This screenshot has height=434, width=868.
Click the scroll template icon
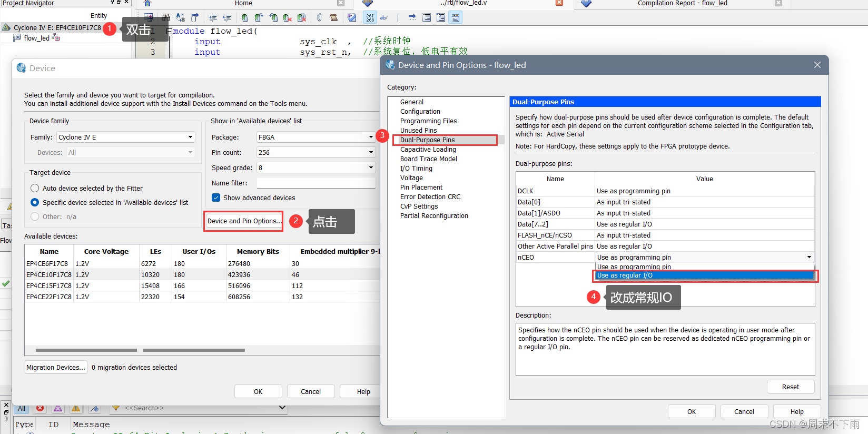point(333,17)
